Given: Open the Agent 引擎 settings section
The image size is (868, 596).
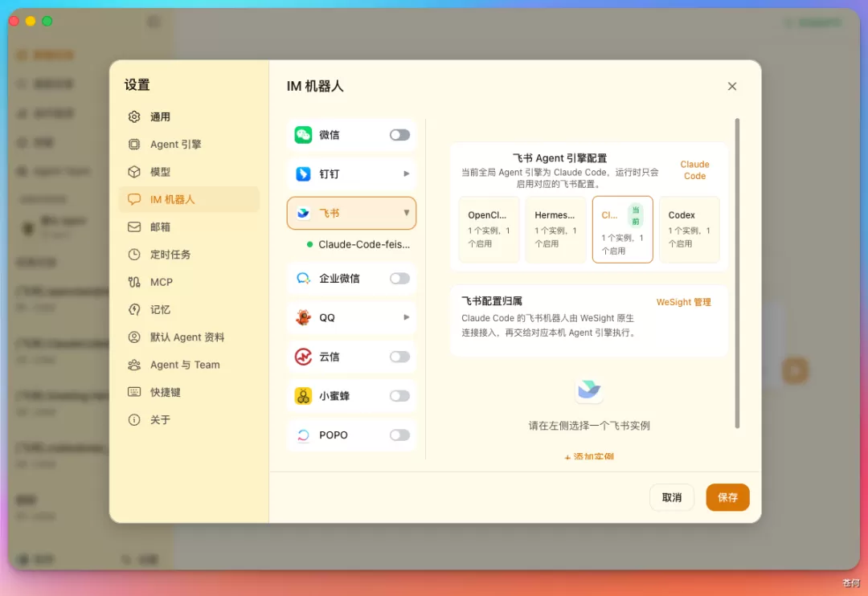Looking at the screenshot, I should point(189,145).
